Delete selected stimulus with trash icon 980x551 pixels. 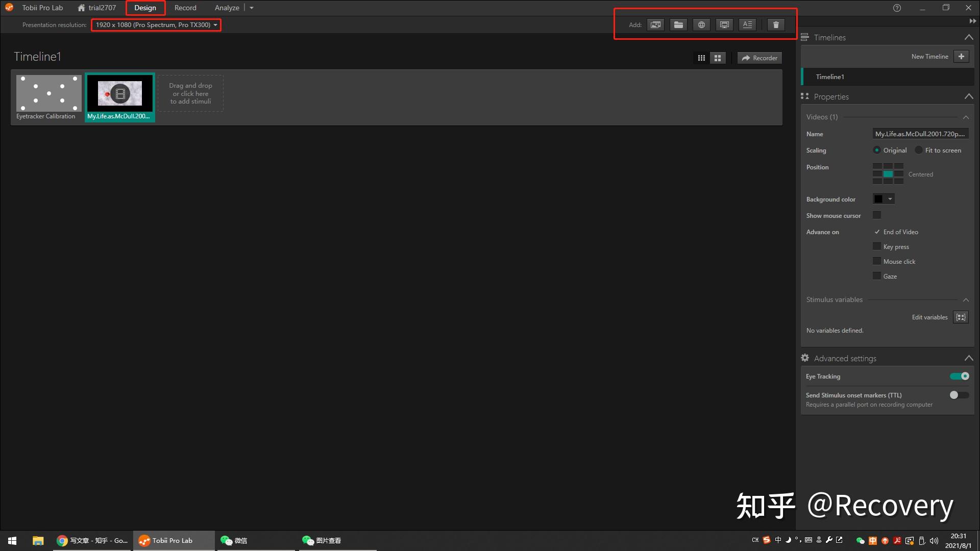tap(776, 24)
